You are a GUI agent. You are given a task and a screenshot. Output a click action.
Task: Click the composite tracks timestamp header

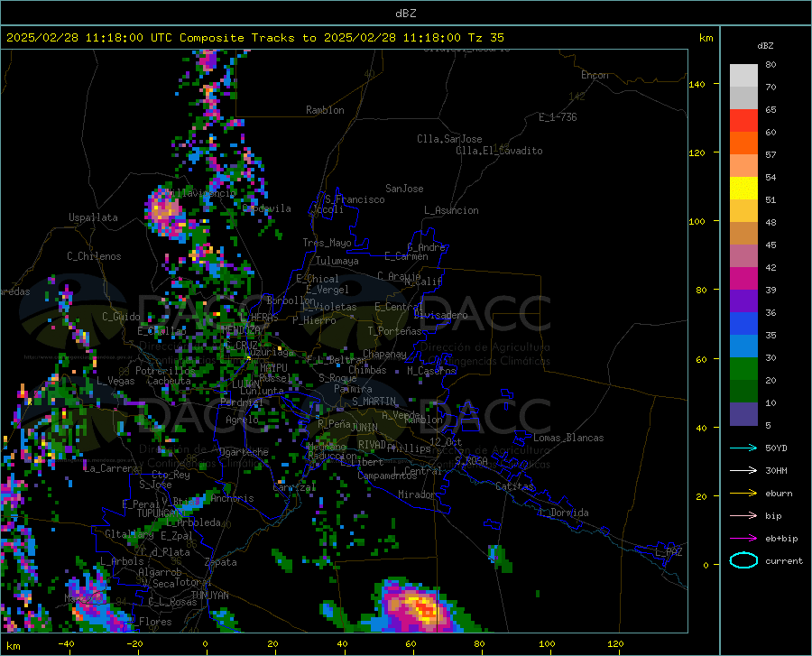coord(254,38)
